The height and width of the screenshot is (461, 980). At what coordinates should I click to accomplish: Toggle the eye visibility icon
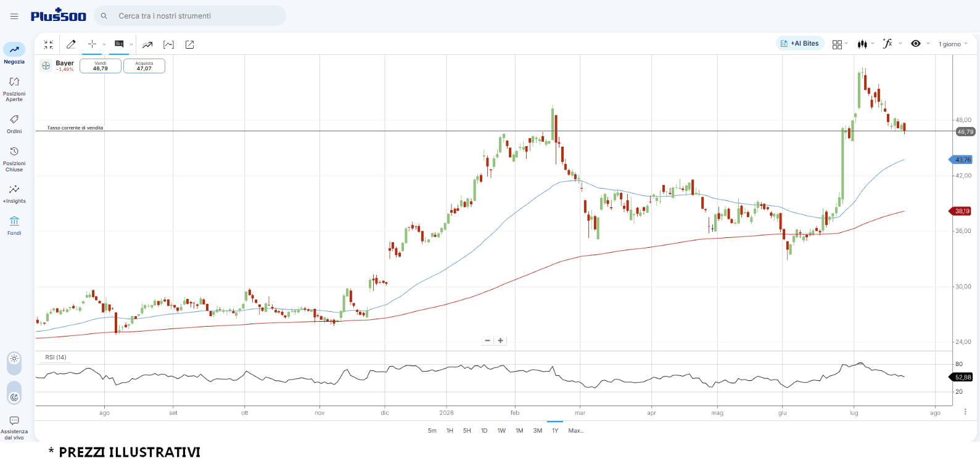(916, 44)
